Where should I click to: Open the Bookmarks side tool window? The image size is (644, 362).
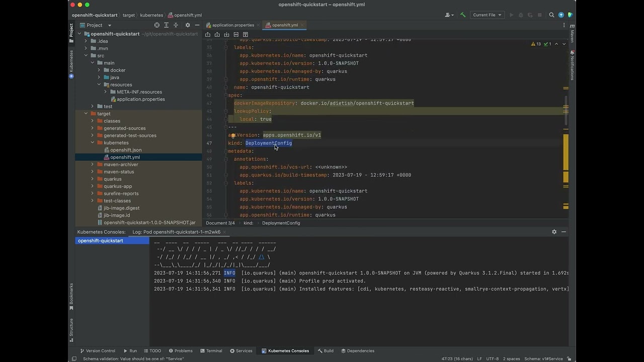point(71,297)
